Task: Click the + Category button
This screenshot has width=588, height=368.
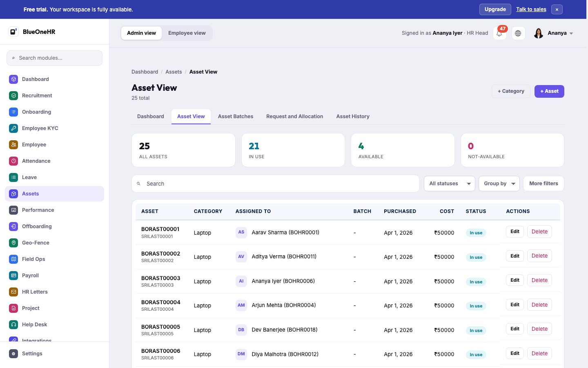Action: click(511, 91)
